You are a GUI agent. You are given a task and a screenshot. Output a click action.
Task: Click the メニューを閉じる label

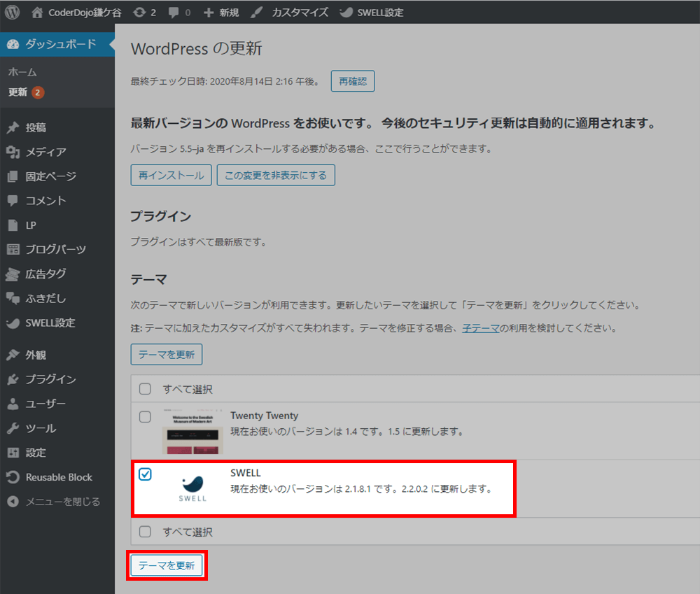(x=63, y=502)
